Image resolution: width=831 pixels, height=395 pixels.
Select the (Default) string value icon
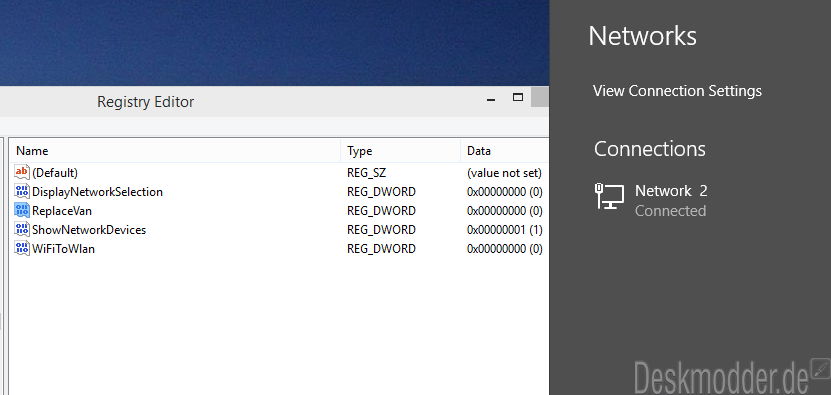[22, 172]
